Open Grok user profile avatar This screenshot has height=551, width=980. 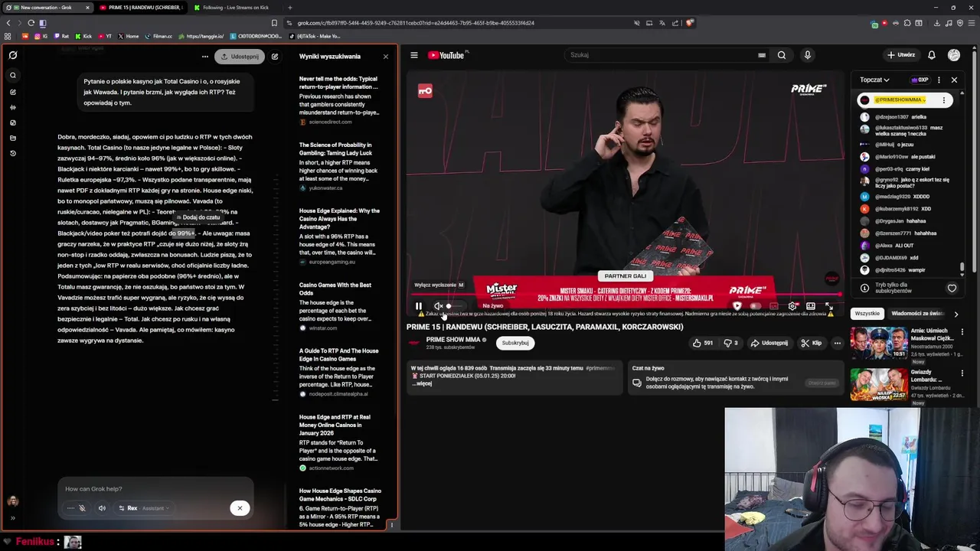[x=12, y=501]
